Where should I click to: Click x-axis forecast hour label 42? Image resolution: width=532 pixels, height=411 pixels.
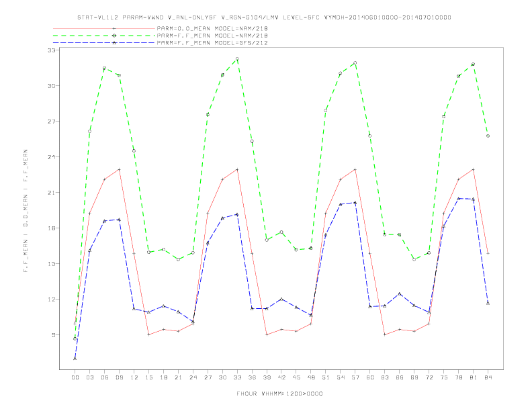point(281,377)
